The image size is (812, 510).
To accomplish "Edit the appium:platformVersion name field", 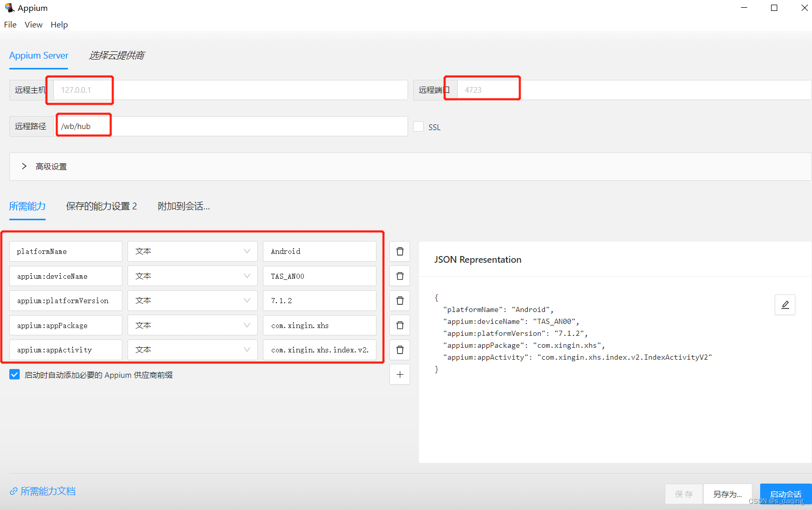I will [x=66, y=301].
